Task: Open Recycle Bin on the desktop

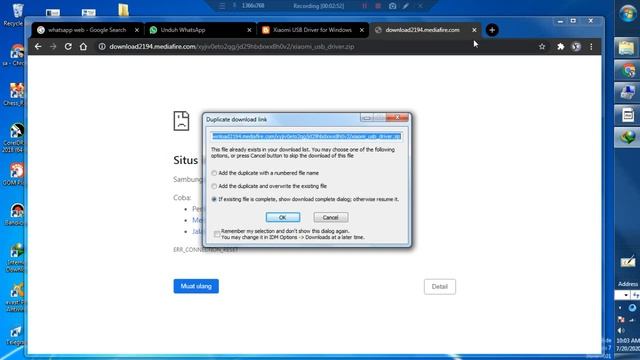Action: click(x=16, y=14)
